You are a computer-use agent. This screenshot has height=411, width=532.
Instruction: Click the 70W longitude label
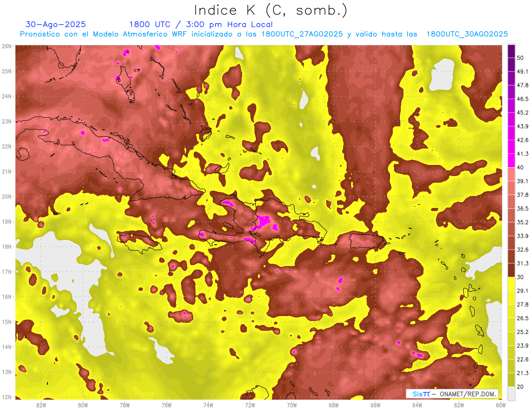point(292,405)
